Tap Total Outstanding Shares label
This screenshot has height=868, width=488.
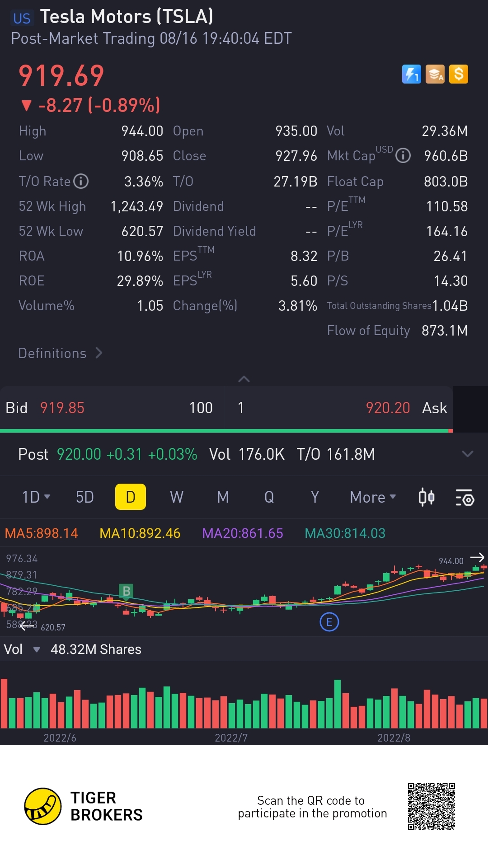(379, 306)
